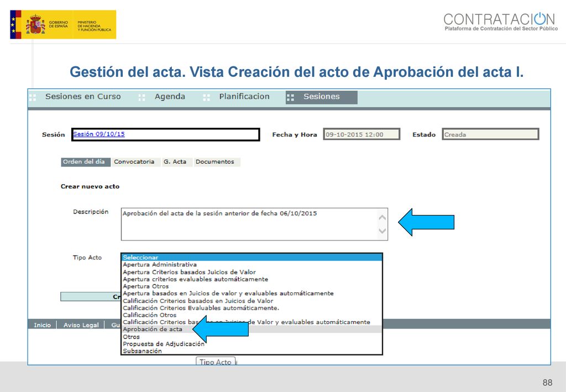Choose Apertura Otros option

coord(251,286)
